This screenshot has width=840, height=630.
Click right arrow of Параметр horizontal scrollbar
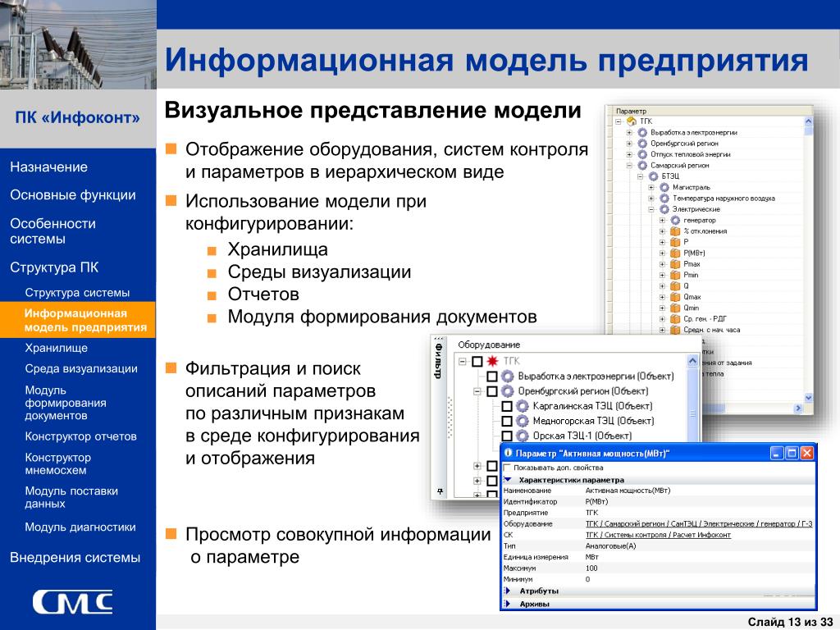(798, 409)
